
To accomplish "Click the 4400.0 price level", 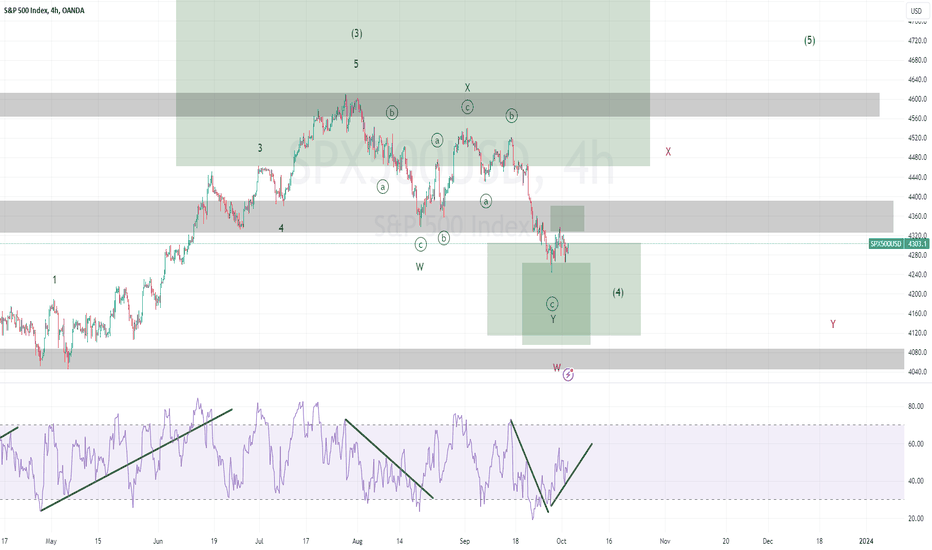I will pyautogui.click(x=917, y=197).
